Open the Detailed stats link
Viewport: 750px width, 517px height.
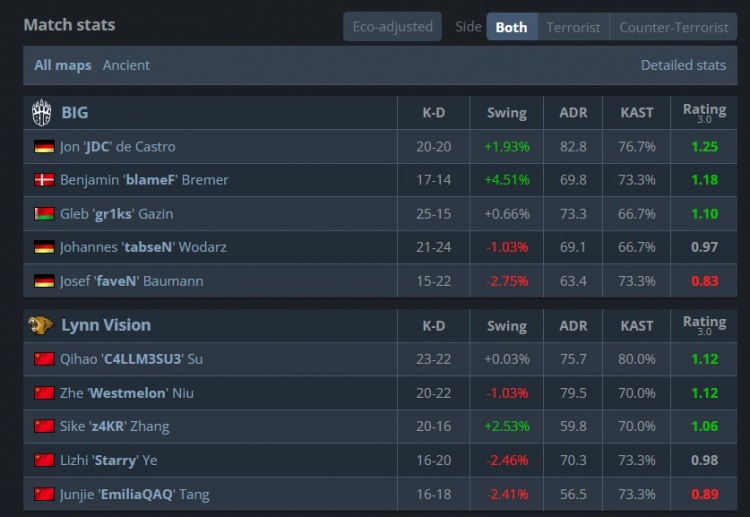pyautogui.click(x=683, y=65)
